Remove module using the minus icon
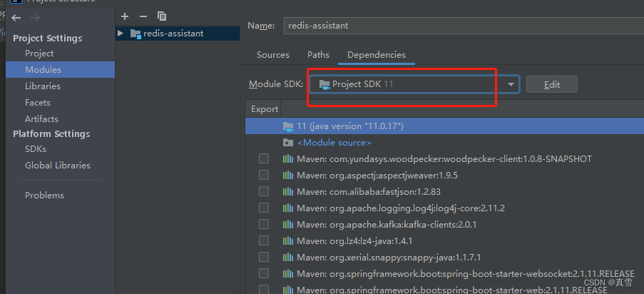The height and width of the screenshot is (294, 644). coord(143,16)
